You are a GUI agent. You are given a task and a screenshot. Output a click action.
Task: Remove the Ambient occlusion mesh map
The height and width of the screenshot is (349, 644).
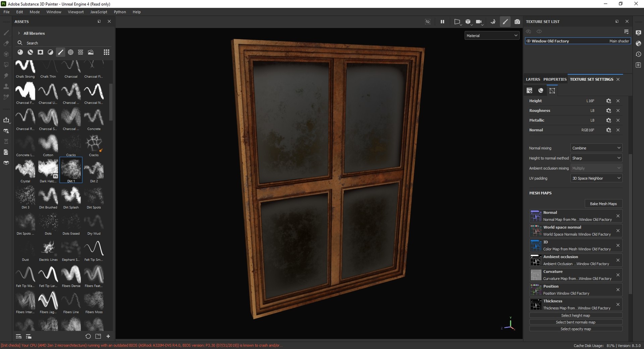pos(618,260)
